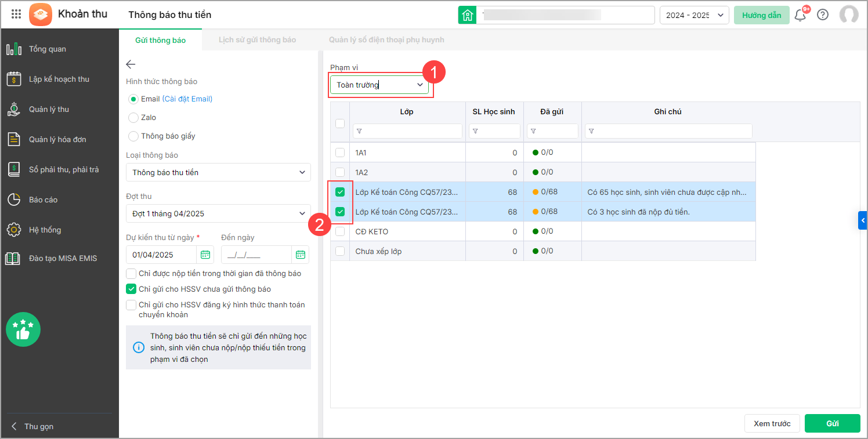
Task: Open the help question mark icon
Action: (x=823, y=15)
